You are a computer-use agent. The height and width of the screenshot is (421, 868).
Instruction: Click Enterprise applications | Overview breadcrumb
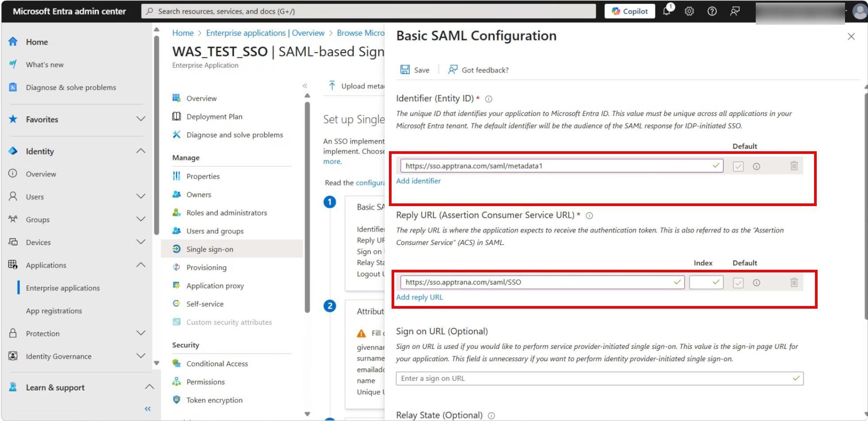[265, 33]
